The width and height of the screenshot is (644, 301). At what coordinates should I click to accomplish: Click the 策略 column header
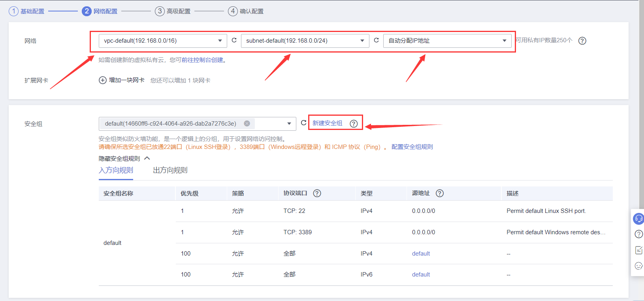click(x=238, y=193)
